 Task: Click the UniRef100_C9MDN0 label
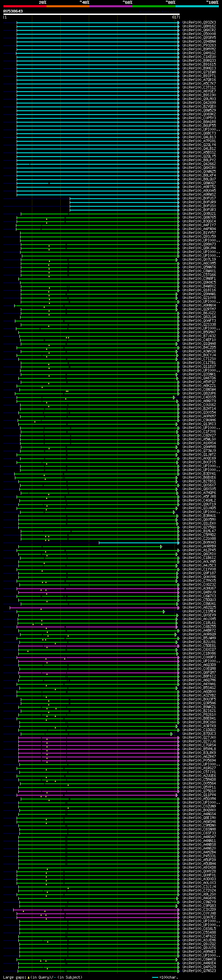[x=199, y=826]
